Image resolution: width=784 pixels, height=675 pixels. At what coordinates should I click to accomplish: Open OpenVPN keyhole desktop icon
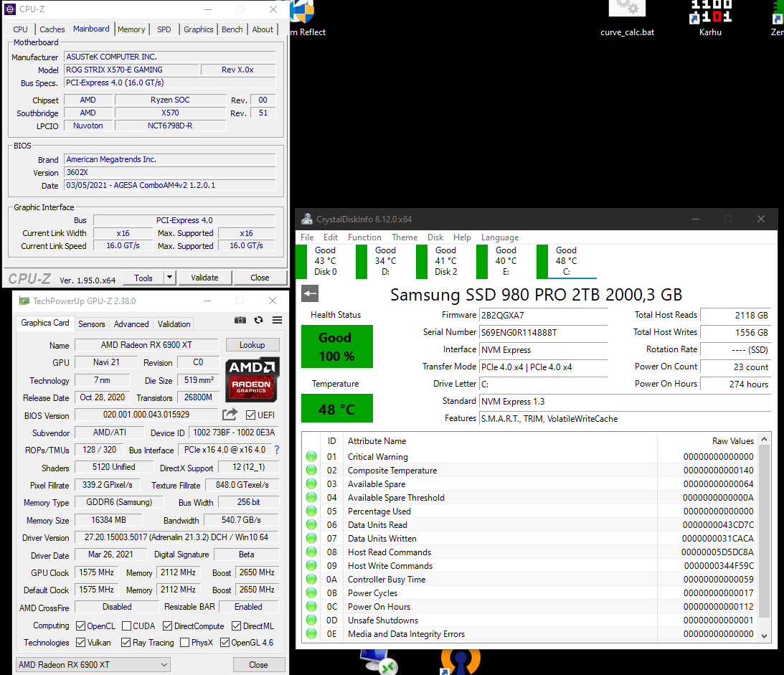click(460, 661)
